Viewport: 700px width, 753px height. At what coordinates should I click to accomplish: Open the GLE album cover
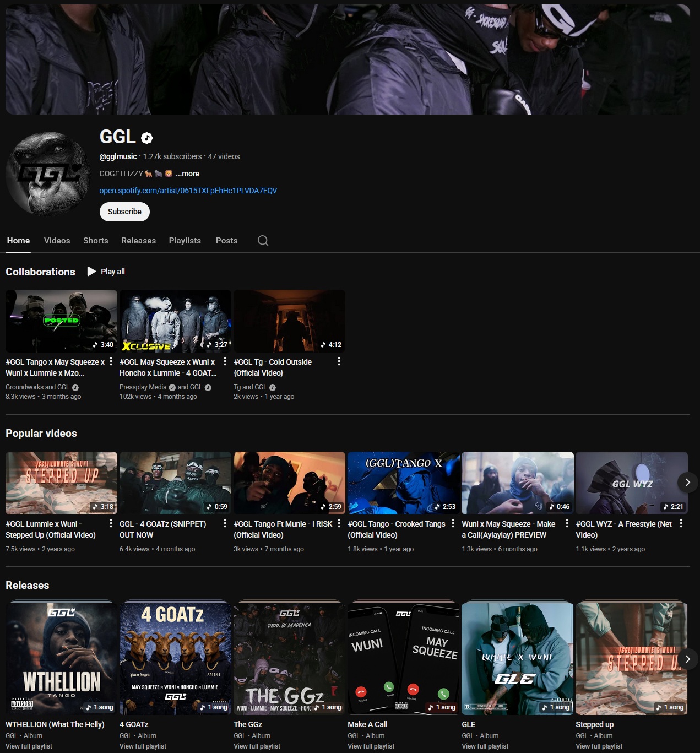517,659
